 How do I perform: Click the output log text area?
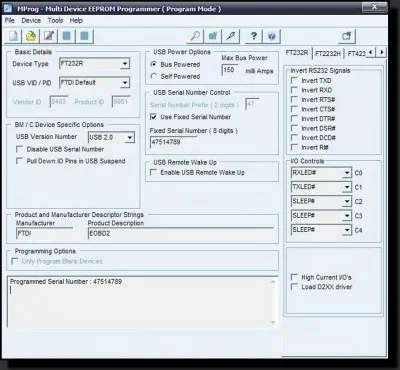coord(142,302)
